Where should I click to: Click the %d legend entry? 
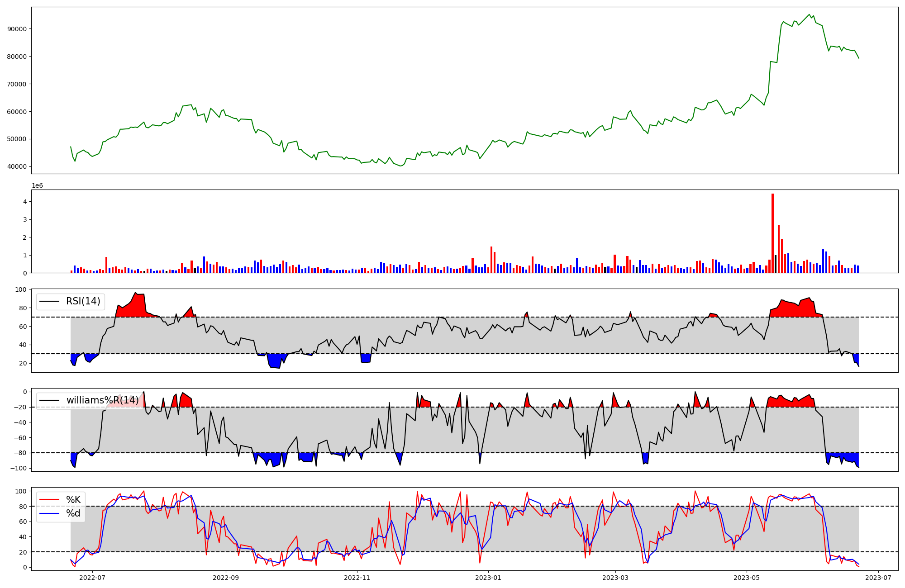coord(73,513)
